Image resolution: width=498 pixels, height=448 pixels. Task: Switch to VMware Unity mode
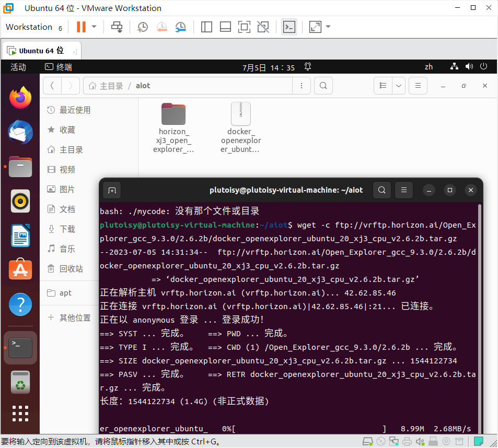263,27
